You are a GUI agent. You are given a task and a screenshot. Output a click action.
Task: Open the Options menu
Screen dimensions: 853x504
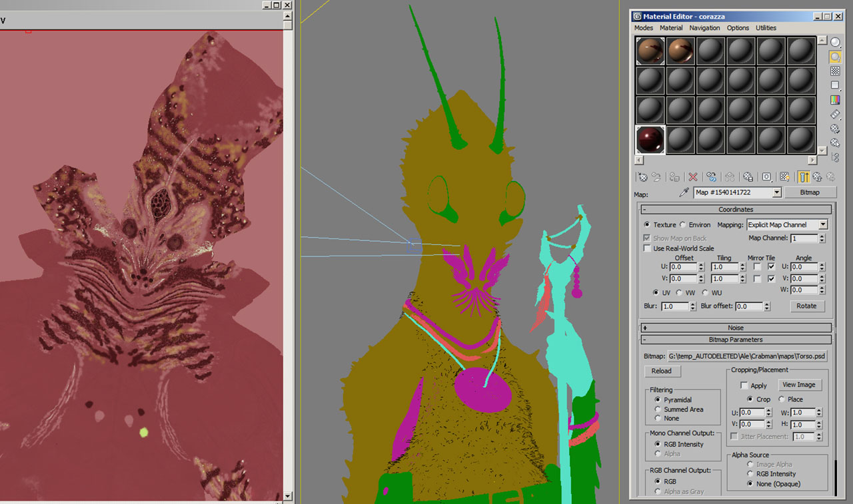[738, 28]
